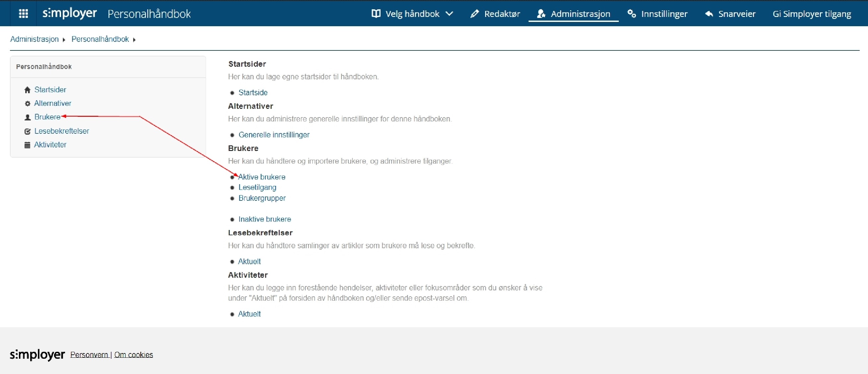Select Brukergrupper under Brukere section
The image size is (868, 374).
[x=262, y=198]
